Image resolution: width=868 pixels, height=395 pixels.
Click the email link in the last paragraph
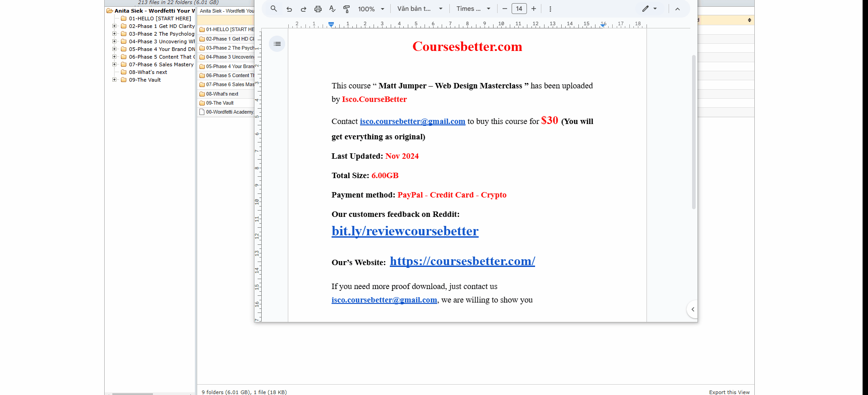[384, 300]
